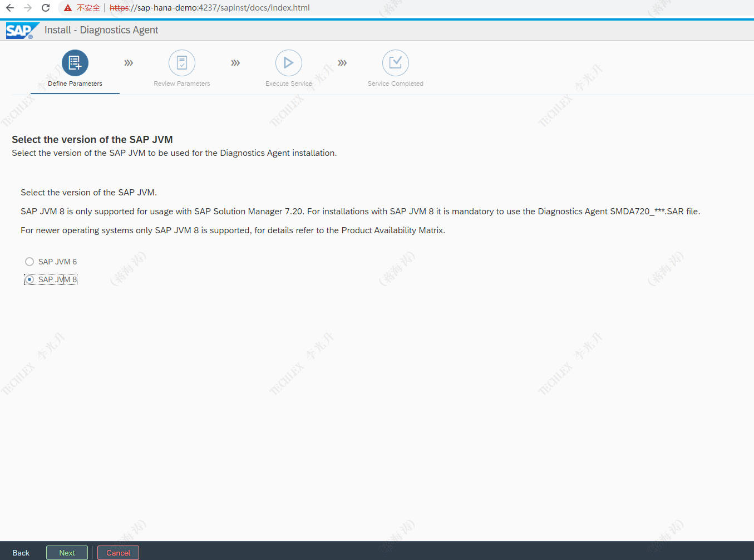Image resolution: width=754 pixels, height=560 pixels.
Task: Click the browser address bar URL
Action: click(210, 8)
